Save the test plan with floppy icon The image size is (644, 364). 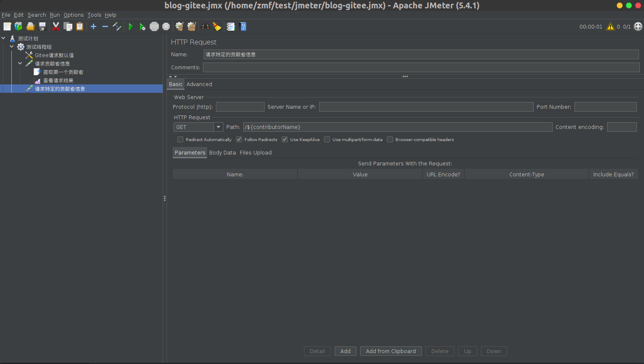click(42, 26)
